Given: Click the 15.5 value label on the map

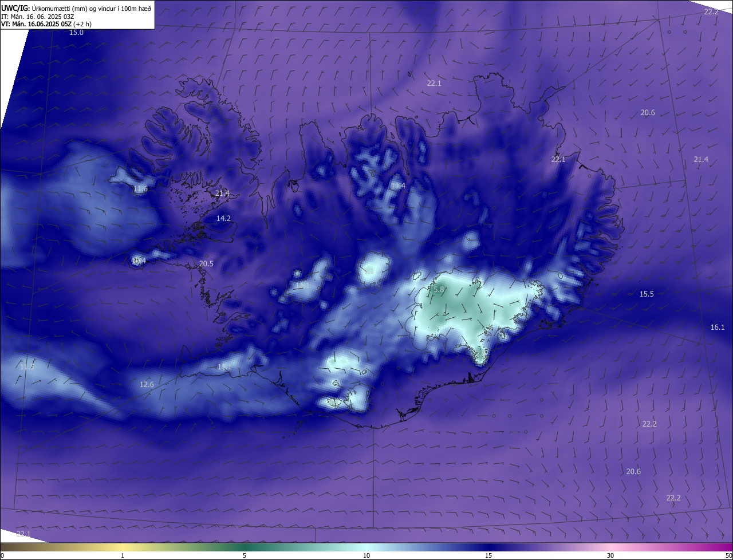Looking at the screenshot, I should tap(647, 294).
